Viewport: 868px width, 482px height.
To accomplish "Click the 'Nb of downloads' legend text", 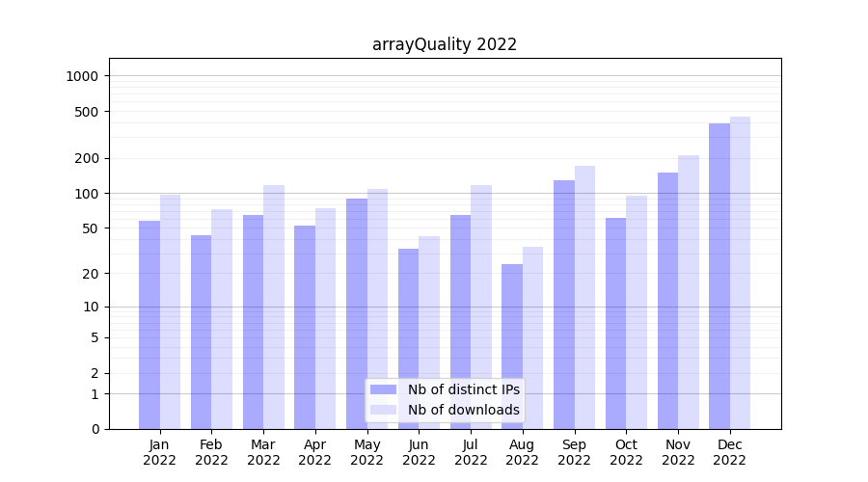I will [x=463, y=410].
